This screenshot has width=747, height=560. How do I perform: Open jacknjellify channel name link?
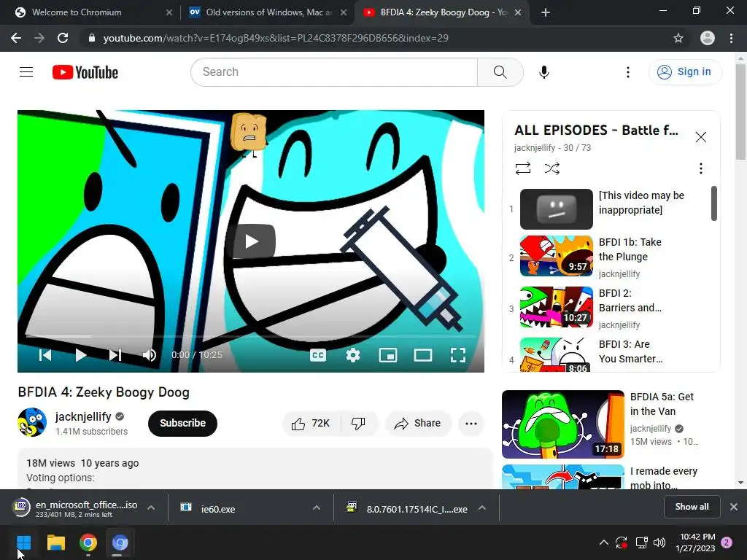(x=83, y=416)
